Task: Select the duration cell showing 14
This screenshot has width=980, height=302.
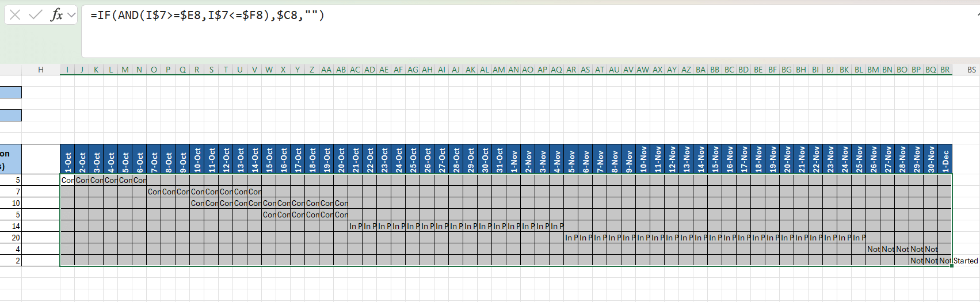Action: click(11, 226)
